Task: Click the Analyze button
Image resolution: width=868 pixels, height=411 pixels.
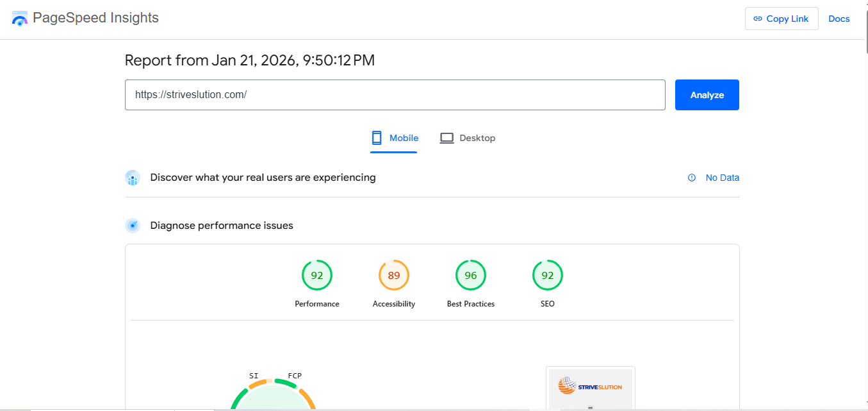Action: pyautogui.click(x=707, y=94)
